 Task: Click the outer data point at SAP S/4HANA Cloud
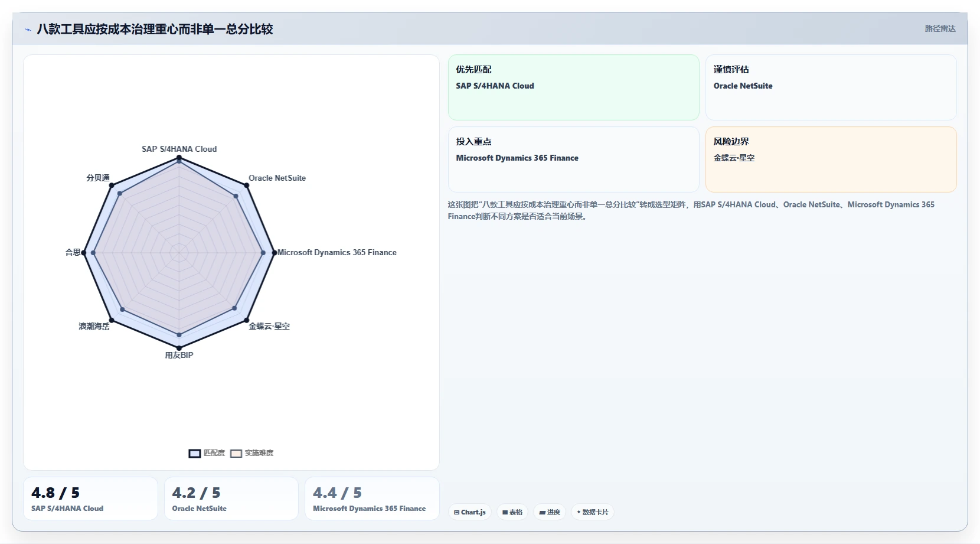[179, 157]
